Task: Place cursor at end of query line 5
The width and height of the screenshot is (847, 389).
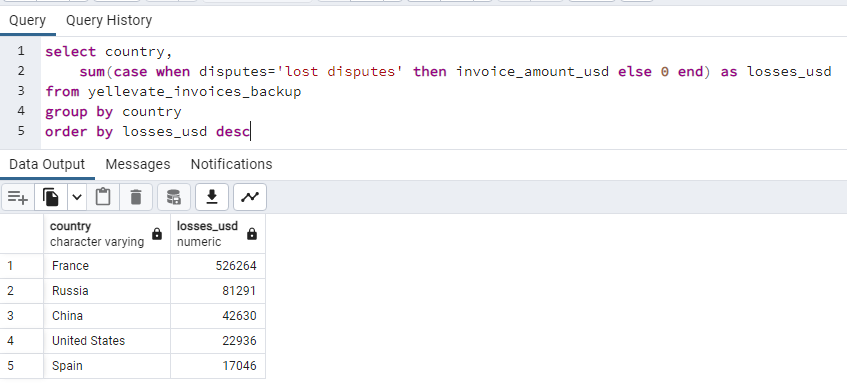Action: [251, 131]
